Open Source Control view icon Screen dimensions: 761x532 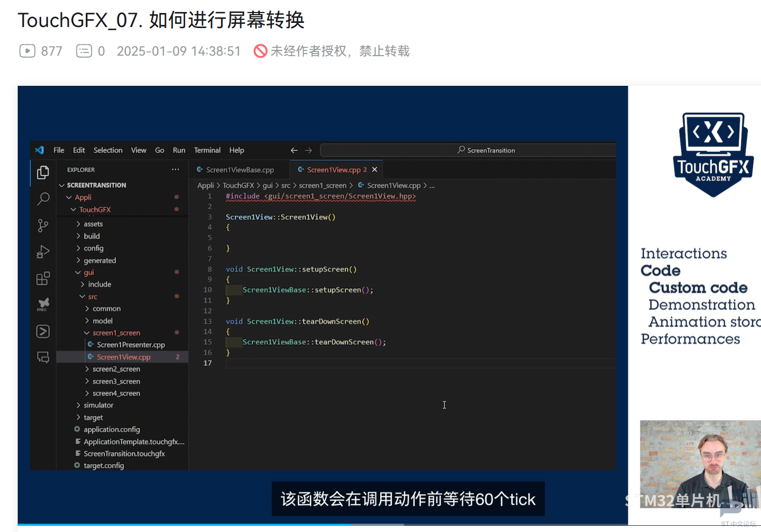43,225
